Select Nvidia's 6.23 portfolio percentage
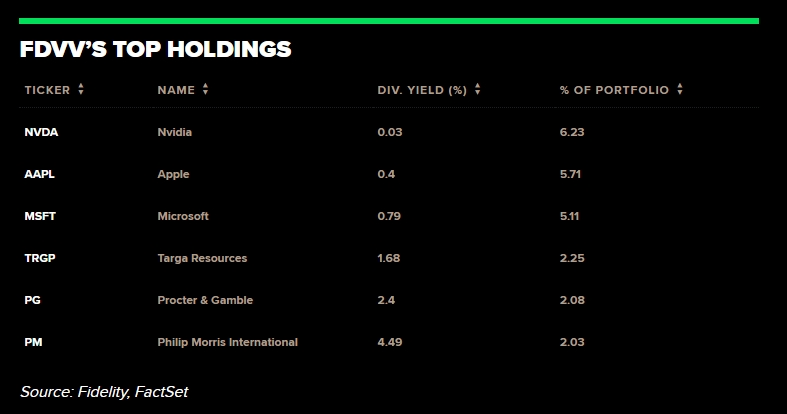Screen dimensions: 787x414 click(x=572, y=132)
